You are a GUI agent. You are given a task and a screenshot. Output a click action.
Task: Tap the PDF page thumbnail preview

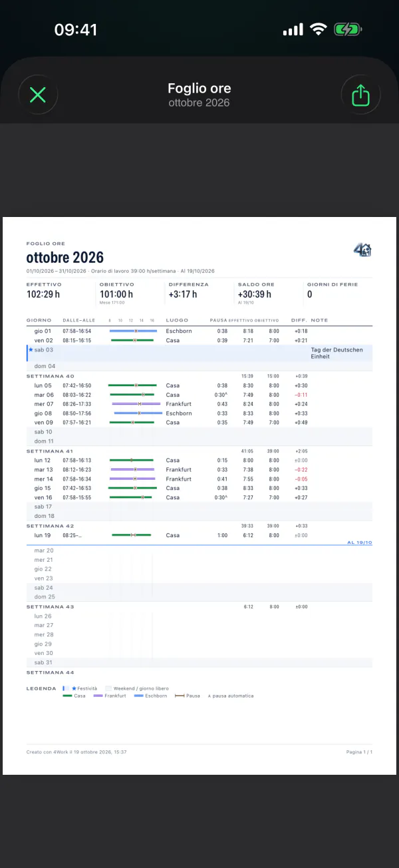[x=199, y=496]
